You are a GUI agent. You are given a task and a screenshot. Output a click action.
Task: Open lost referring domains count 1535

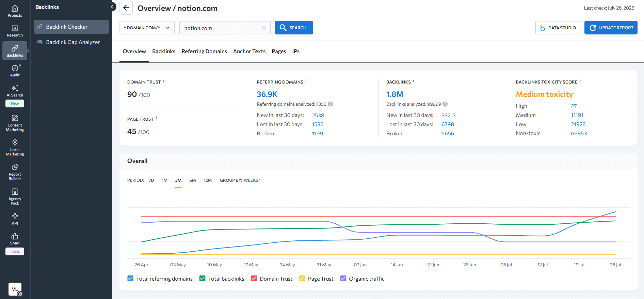tap(318, 124)
